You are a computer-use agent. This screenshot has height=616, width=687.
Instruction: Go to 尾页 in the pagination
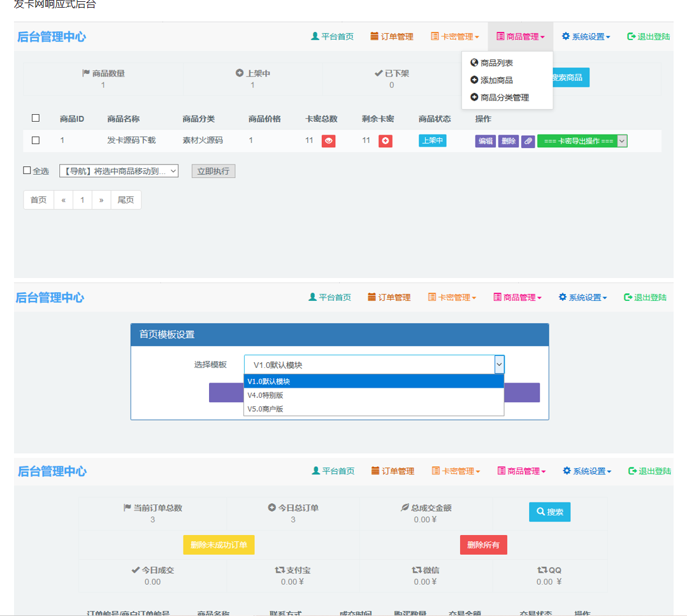point(126,200)
